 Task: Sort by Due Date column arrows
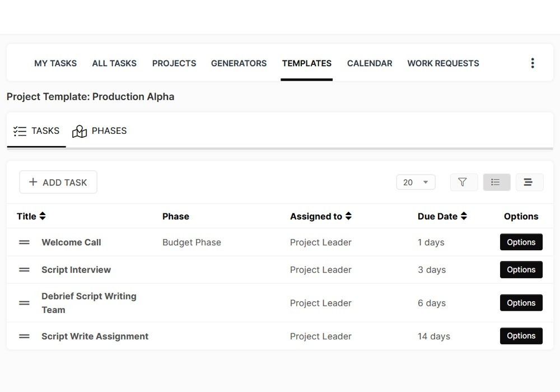[x=464, y=216]
